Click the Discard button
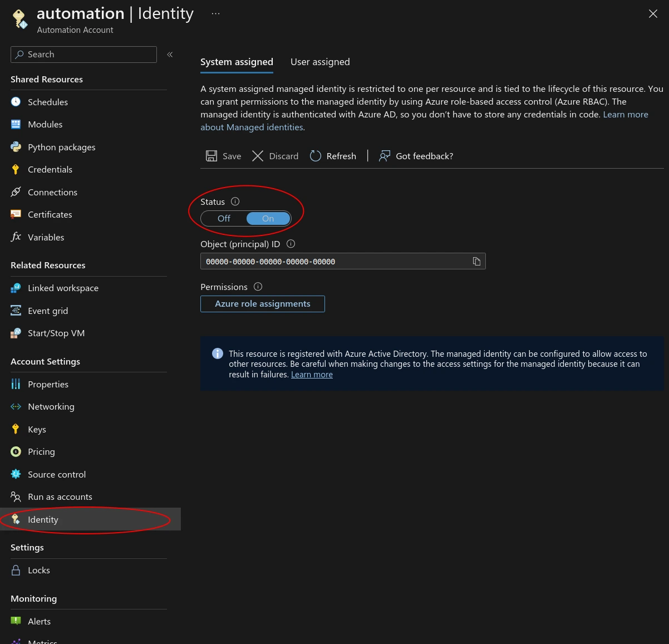 [275, 156]
